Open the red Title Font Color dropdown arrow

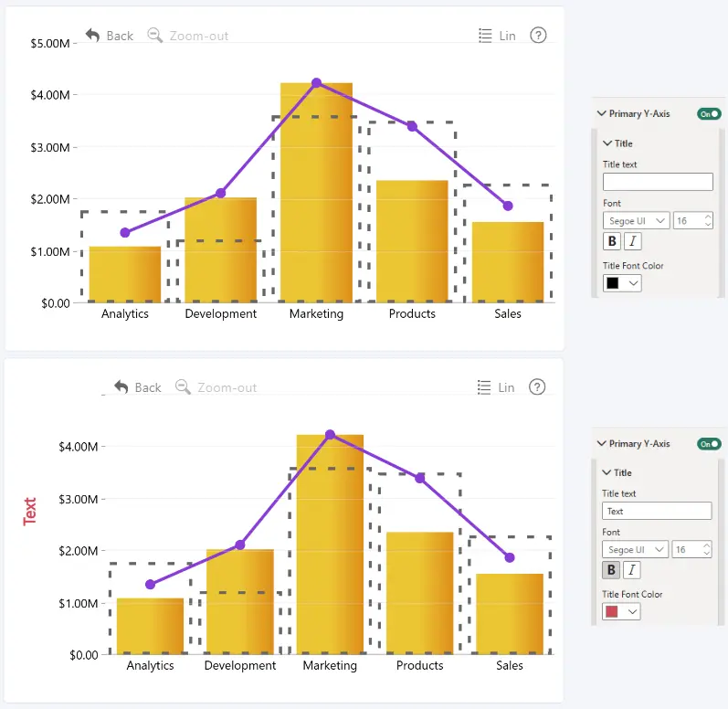click(632, 611)
